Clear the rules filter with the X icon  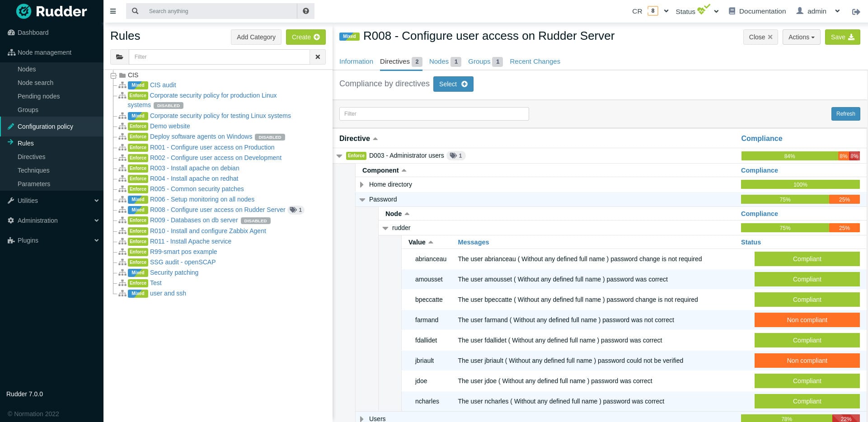pyautogui.click(x=318, y=57)
